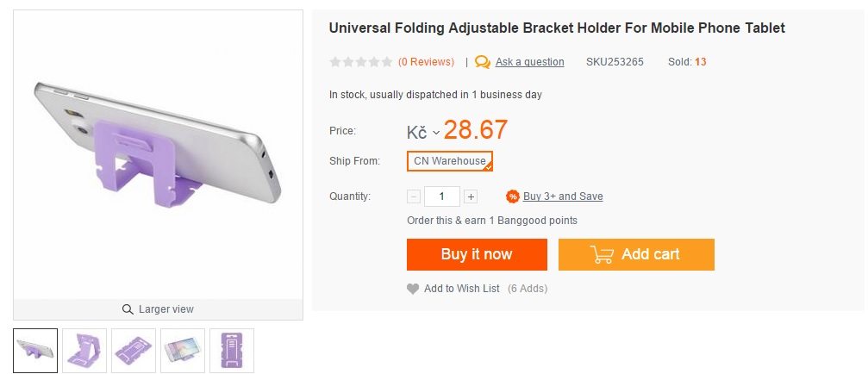Click the heart wish list icon

(413, 289)
